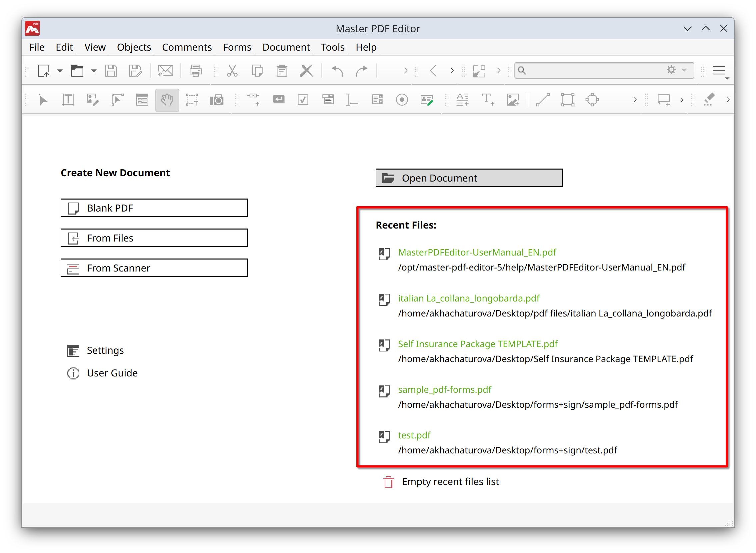Open the Comments menu
Viewport: 756px width, 553px height.
(x=187, y=47)
